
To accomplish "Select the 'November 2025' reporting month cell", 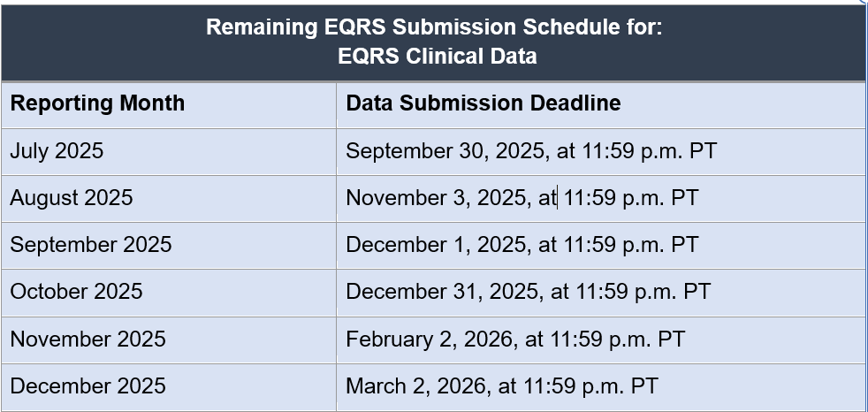I will (x=88, y=339).
